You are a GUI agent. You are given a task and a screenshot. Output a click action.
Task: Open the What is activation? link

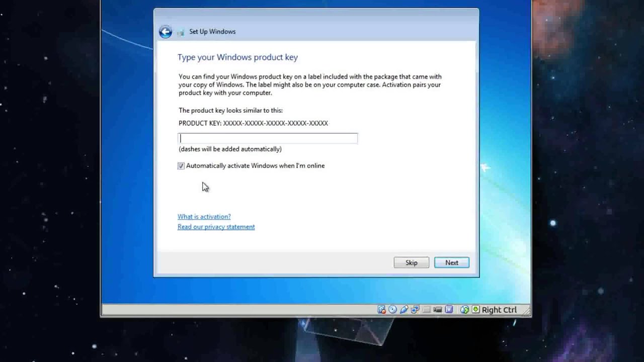tap(204, 217)
